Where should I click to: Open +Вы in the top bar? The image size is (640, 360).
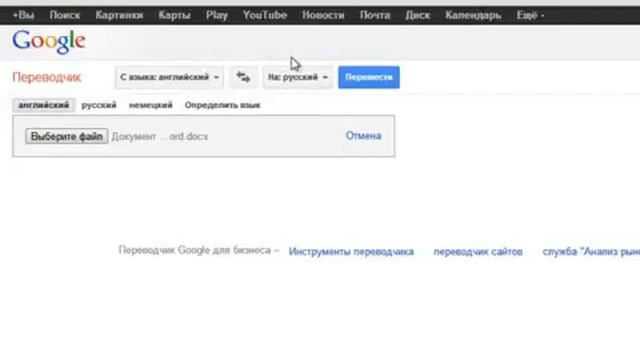23,16
